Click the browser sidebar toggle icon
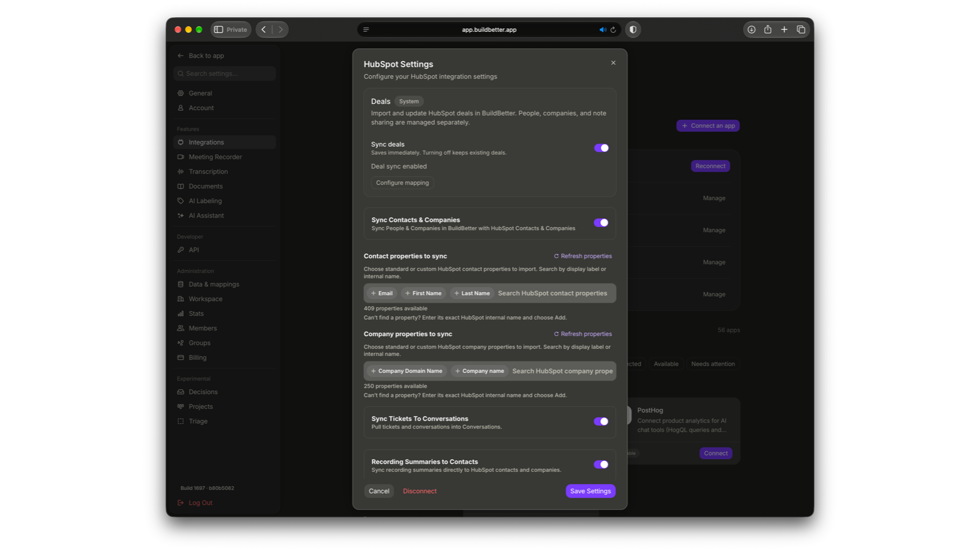The width and height of the screenshot is (980, 551). pos(219,29)
